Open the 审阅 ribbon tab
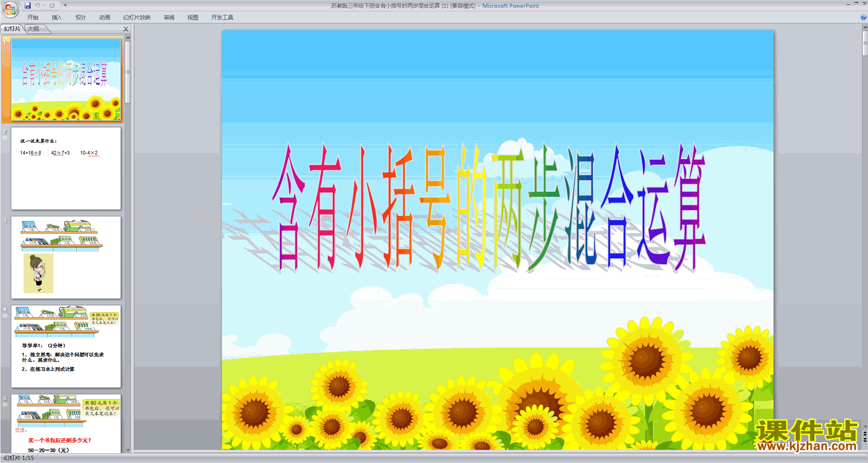 tap(169, 18)
